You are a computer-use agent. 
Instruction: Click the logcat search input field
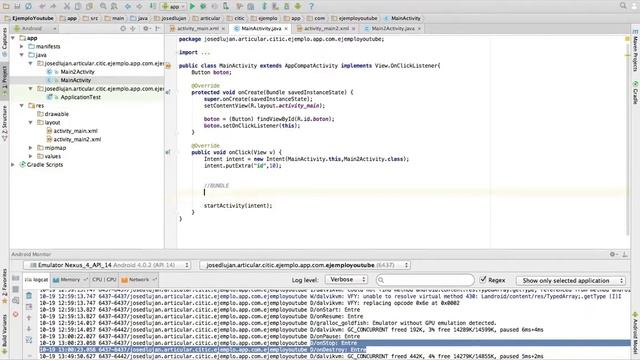(x=425, y=280)
